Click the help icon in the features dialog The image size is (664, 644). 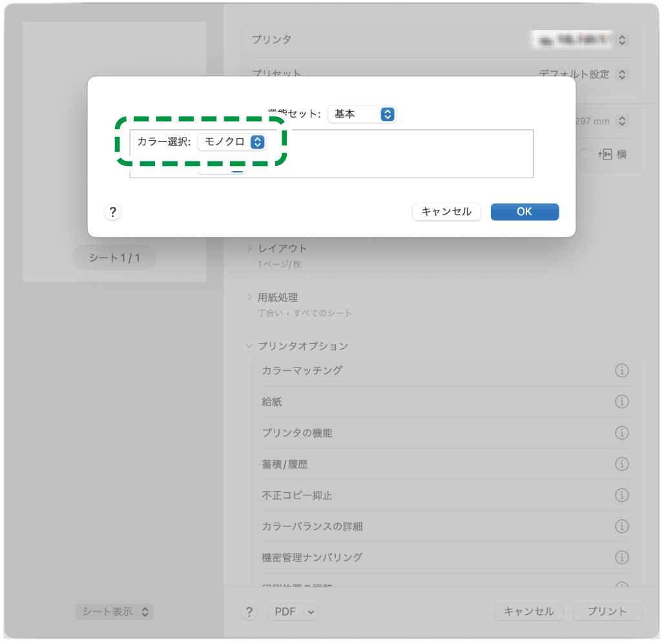point(112,212)
